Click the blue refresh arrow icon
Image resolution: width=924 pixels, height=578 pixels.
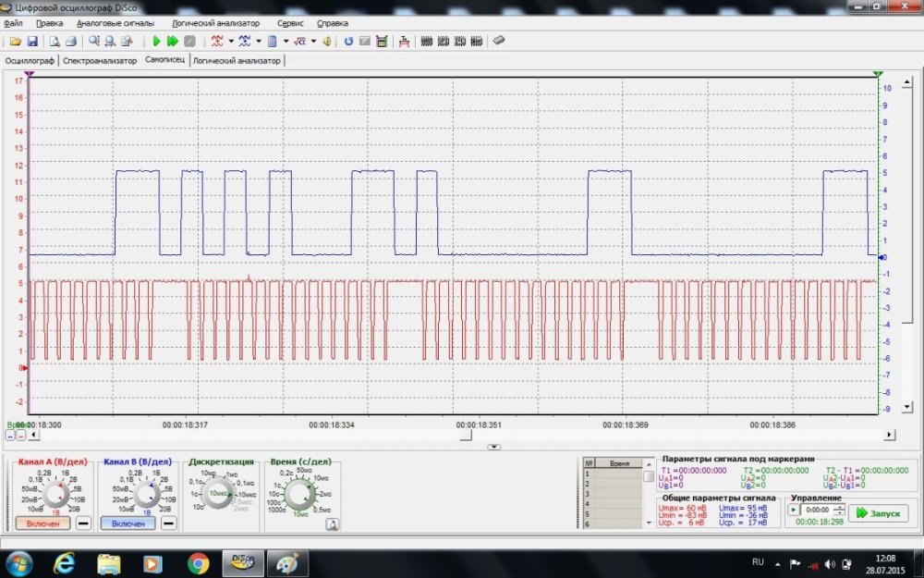[x=348, y=42]
